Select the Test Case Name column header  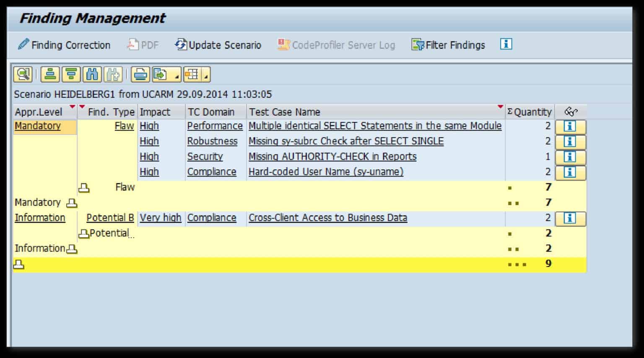[285, 112]
